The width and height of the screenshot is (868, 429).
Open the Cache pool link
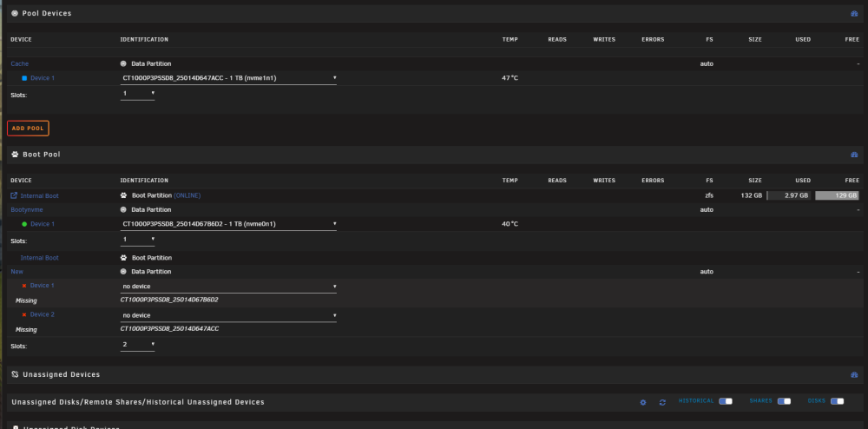click(20, 63)
